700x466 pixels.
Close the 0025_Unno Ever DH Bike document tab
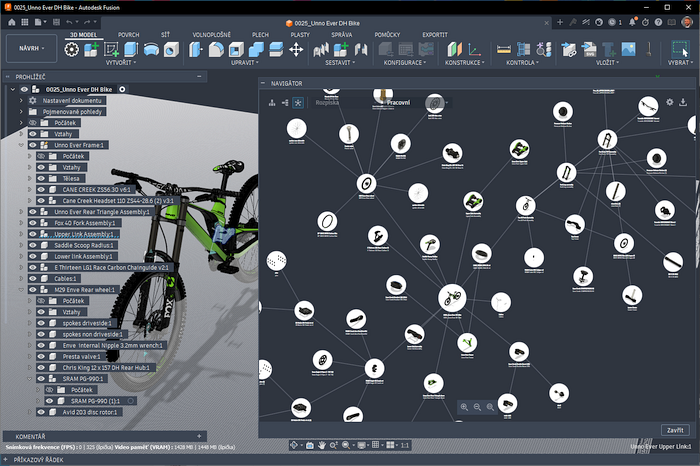[x=546, y=23]
